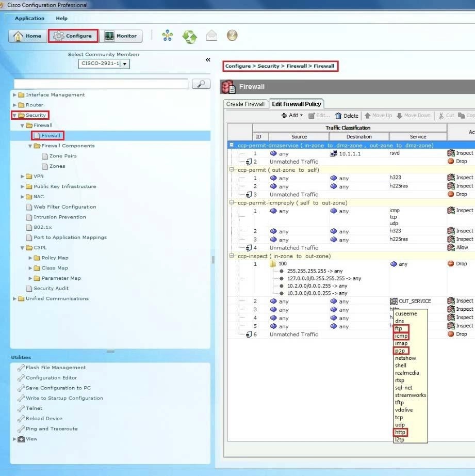Open the Home view
The image size is (475, 476).
(28, 36)
